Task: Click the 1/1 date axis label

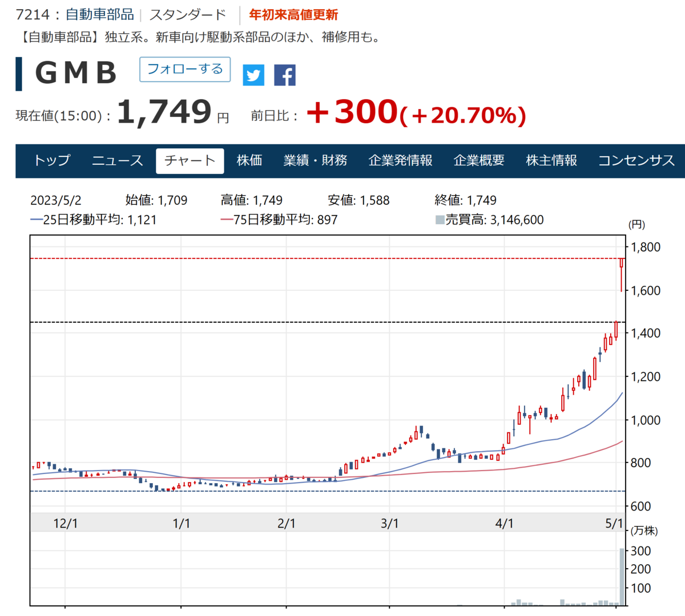Action: click(182, 523)
